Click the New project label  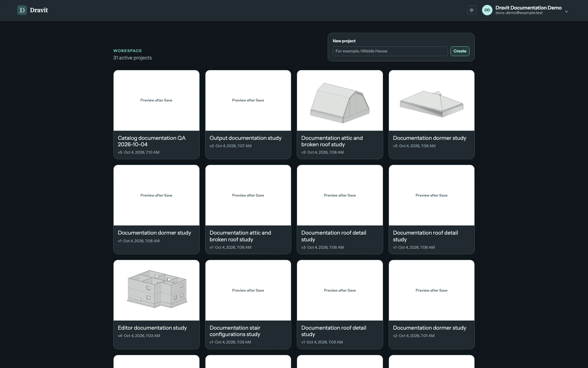coord(344,41)
